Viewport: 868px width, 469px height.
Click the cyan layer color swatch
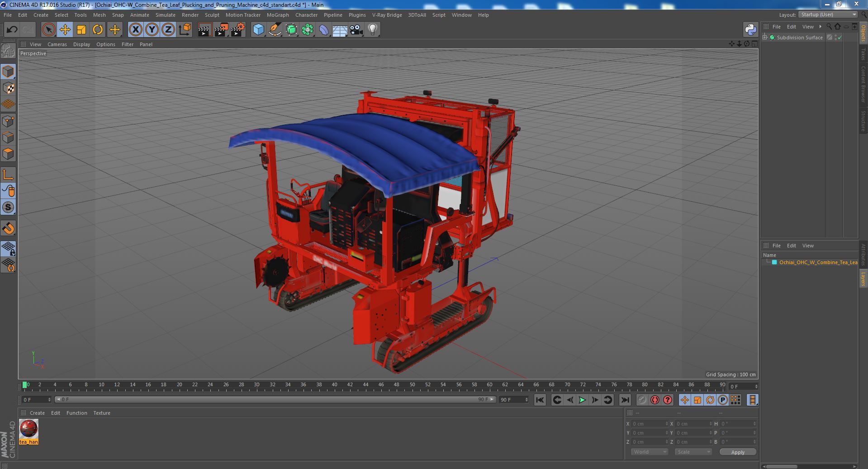click(774, 262)
